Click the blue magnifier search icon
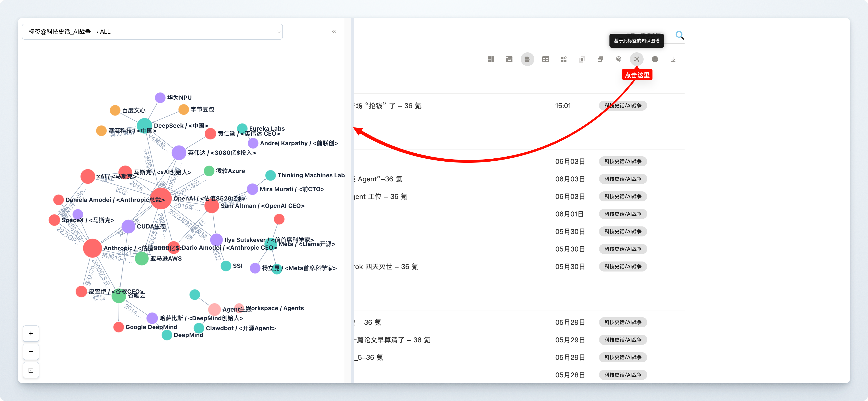The height and width of the screenshot is (401, 868). pos(680,35)
